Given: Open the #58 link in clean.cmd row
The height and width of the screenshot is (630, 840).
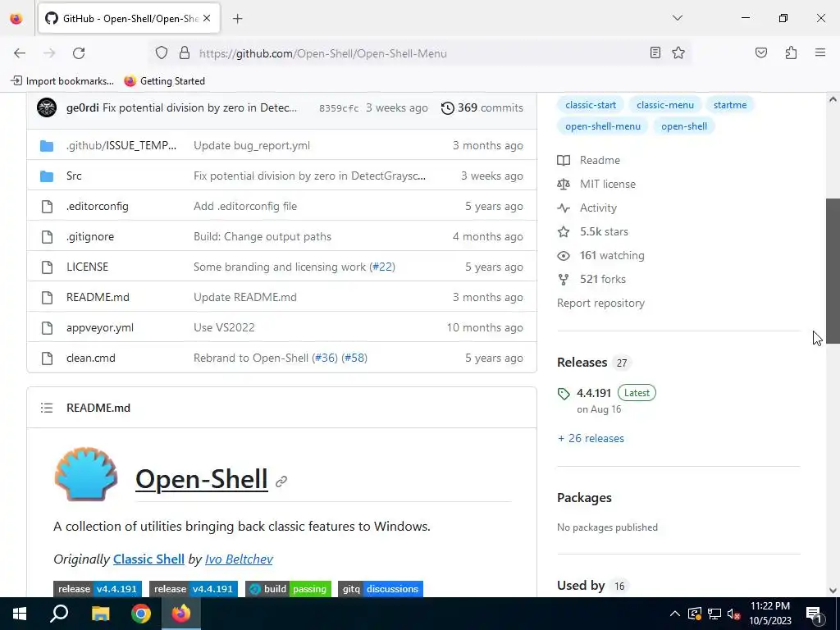Looking at the screenshot, I should pos(354,358).
